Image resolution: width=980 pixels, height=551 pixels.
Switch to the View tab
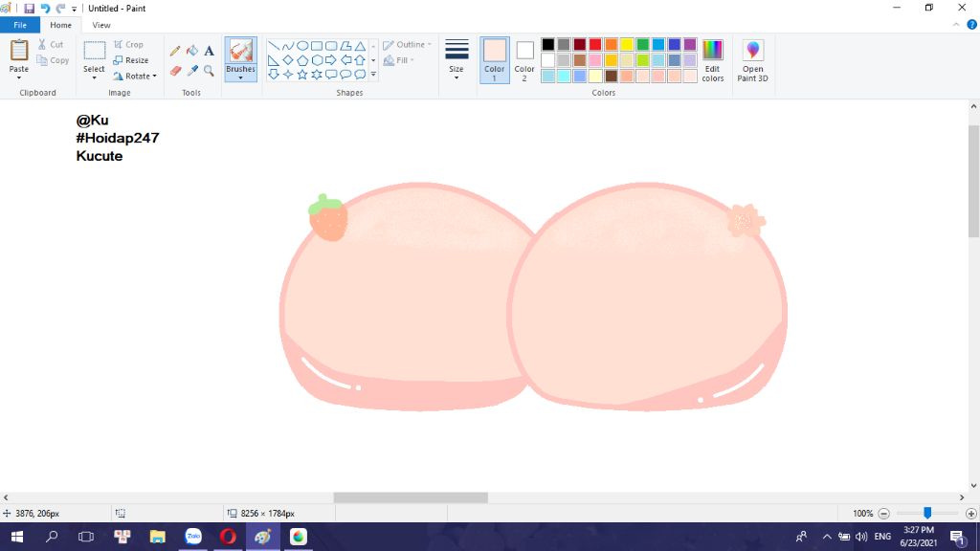pyautogui.click(x=101, y=25)
